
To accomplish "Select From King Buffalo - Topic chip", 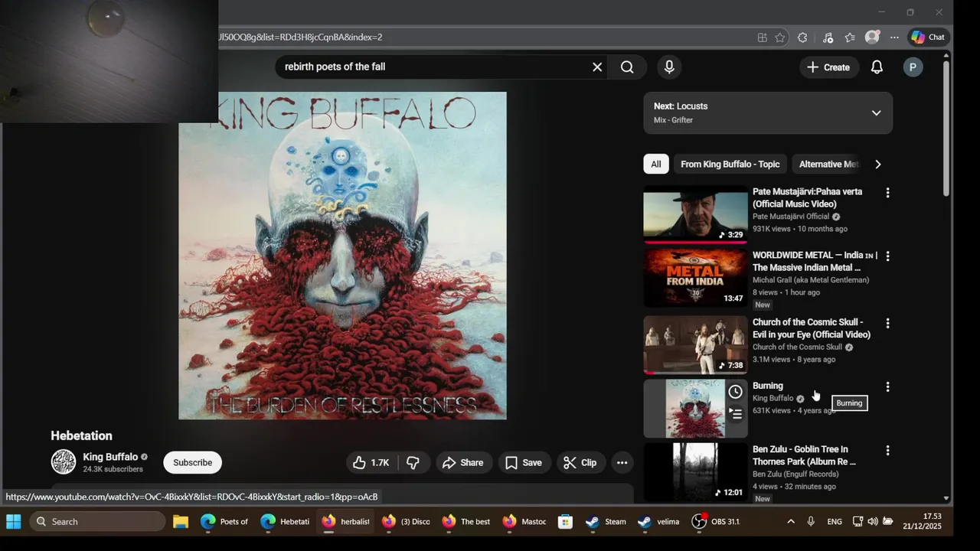I will 730,165.
